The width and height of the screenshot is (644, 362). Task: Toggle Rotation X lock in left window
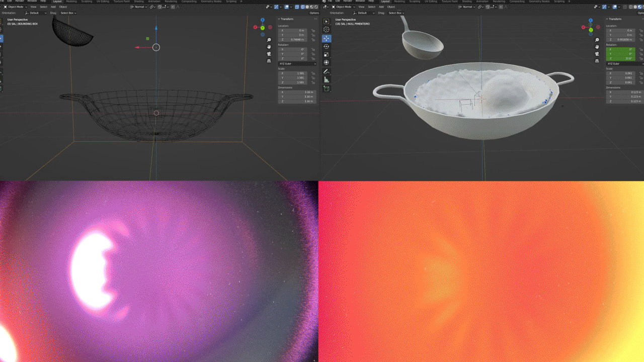point(313,49)
